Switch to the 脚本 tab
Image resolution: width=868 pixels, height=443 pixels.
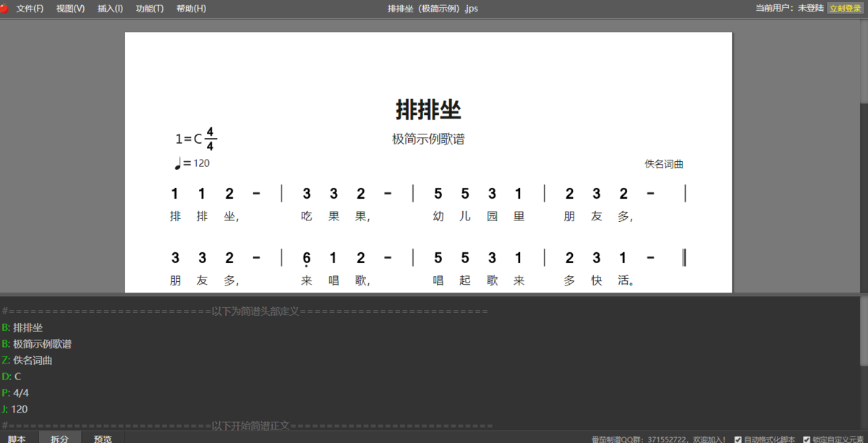coord(17,438)
